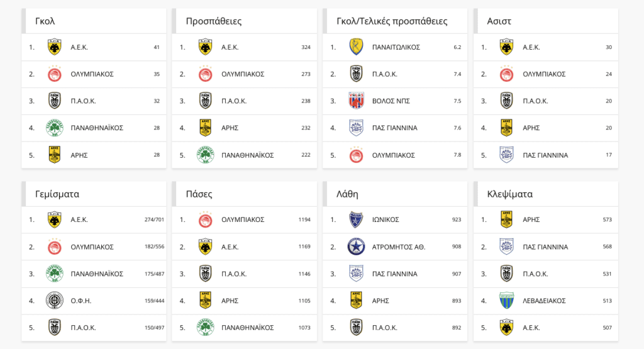Click Atromitos blue star logo

356,247
